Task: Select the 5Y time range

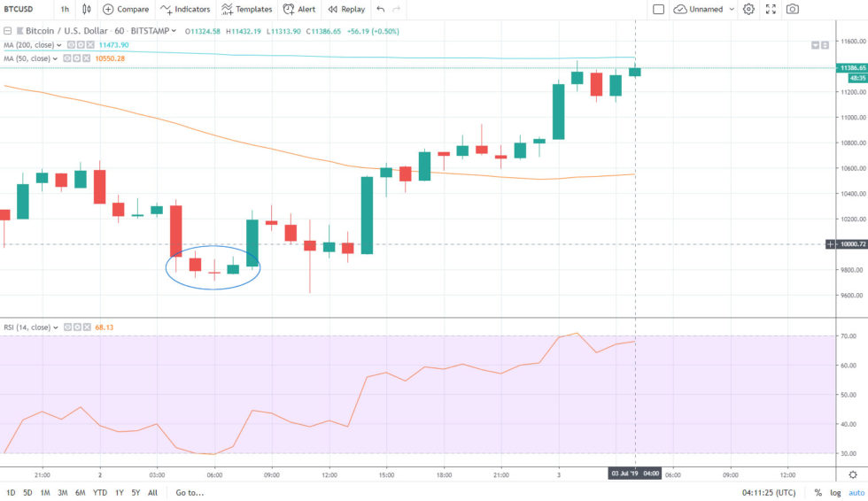Action: (x=136, y=492)
